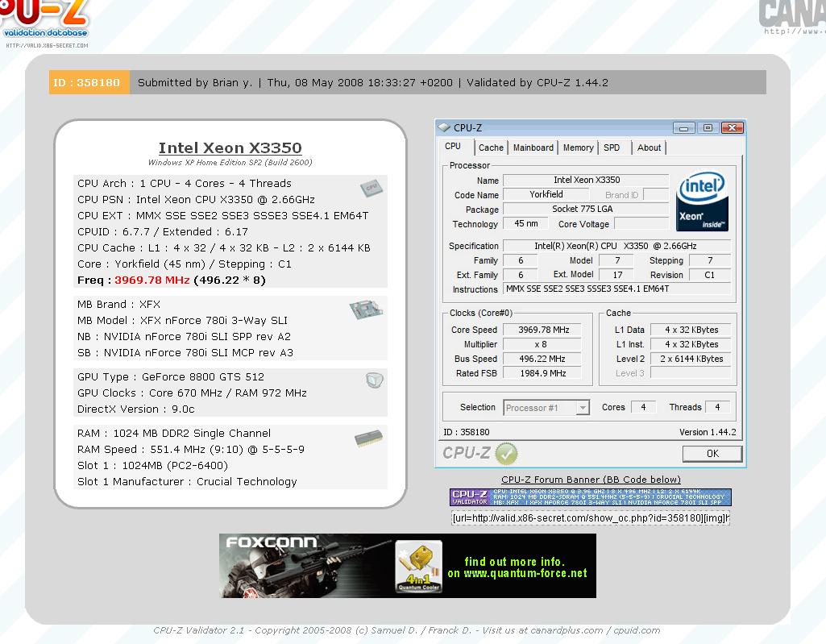Click the MB Model XFX nForce 780i line

coord(182,321)
